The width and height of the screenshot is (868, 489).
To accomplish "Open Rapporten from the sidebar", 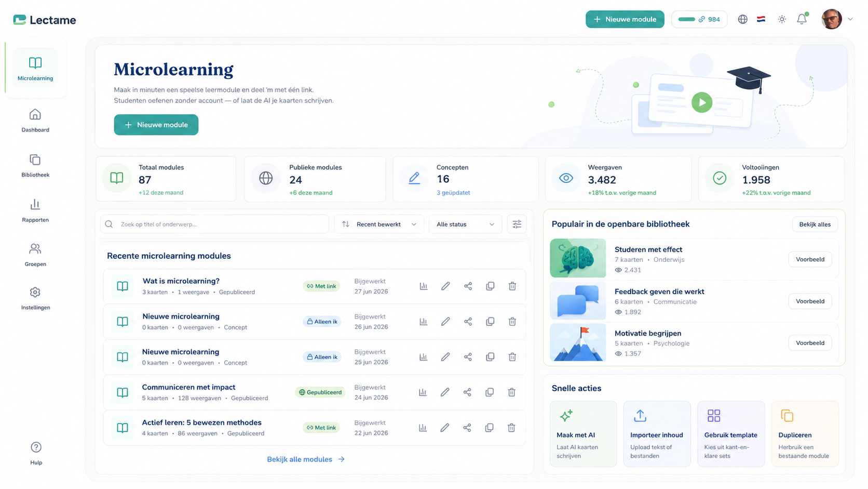I will click(35, 210).
